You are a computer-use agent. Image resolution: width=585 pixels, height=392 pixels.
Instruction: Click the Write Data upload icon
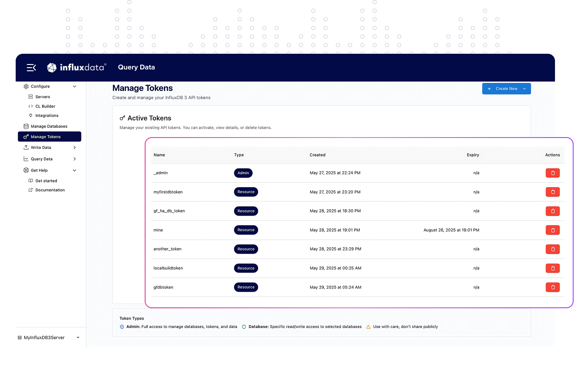click(26, 147)
